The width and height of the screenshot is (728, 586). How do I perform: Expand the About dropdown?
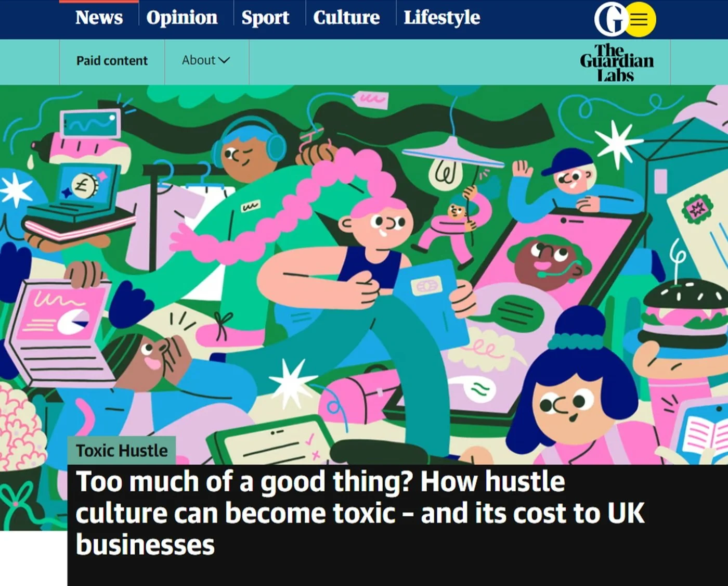pos(206,60)
